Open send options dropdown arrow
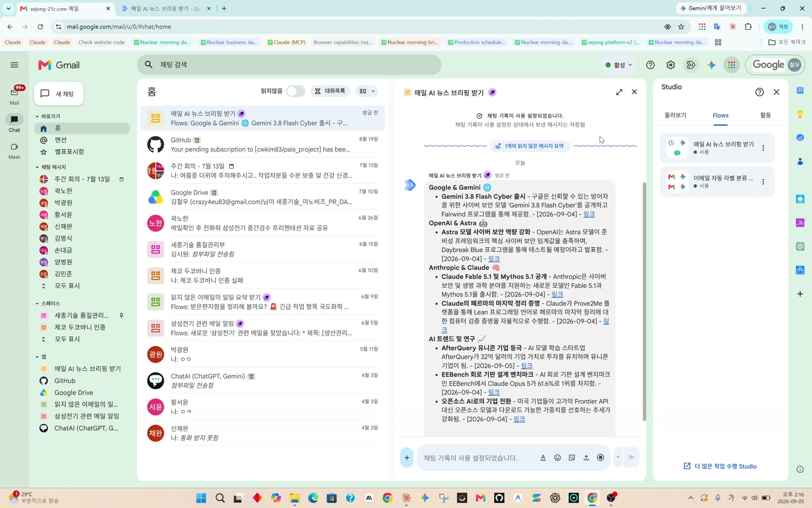The height and width of the screenshot is (508, 812). [x=618, y=458]
